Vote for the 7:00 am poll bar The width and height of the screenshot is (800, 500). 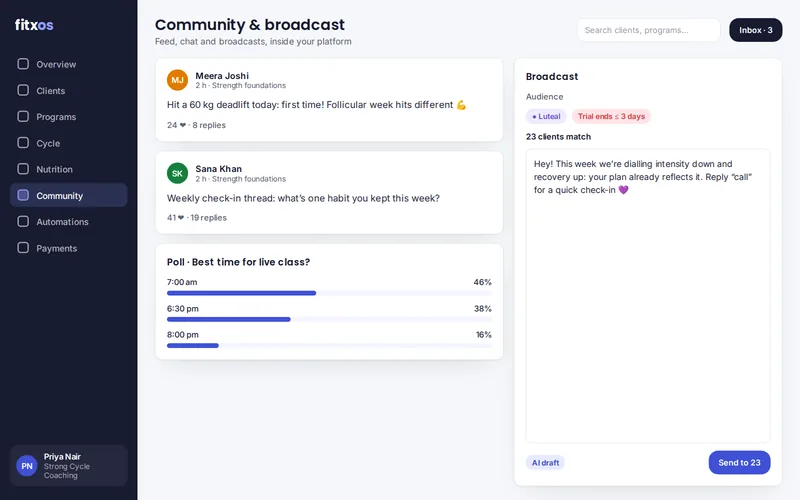tap(329, 293)
